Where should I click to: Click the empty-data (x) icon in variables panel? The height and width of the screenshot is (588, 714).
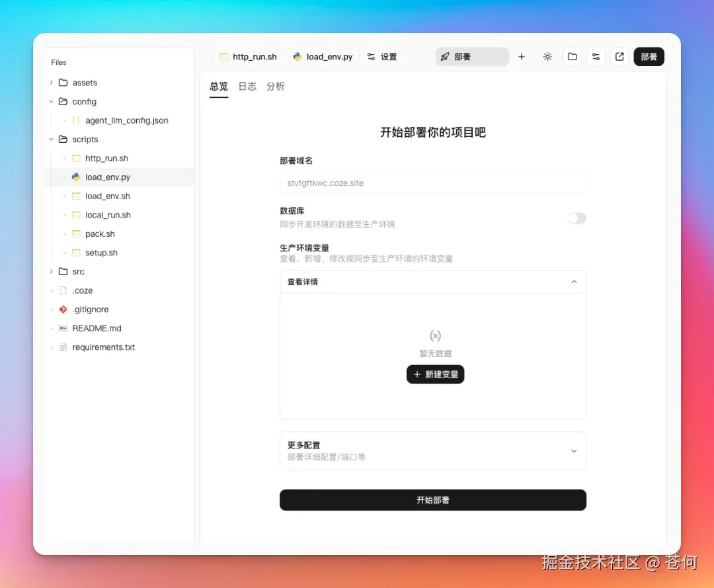pyautogui.click(x=435, y=335)
